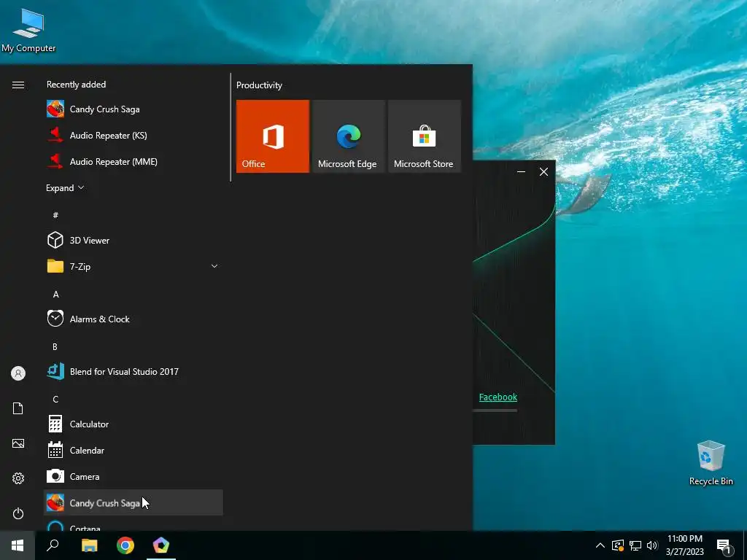Click the Recently added heading
747x560 pixels.
tap(76, 85)
